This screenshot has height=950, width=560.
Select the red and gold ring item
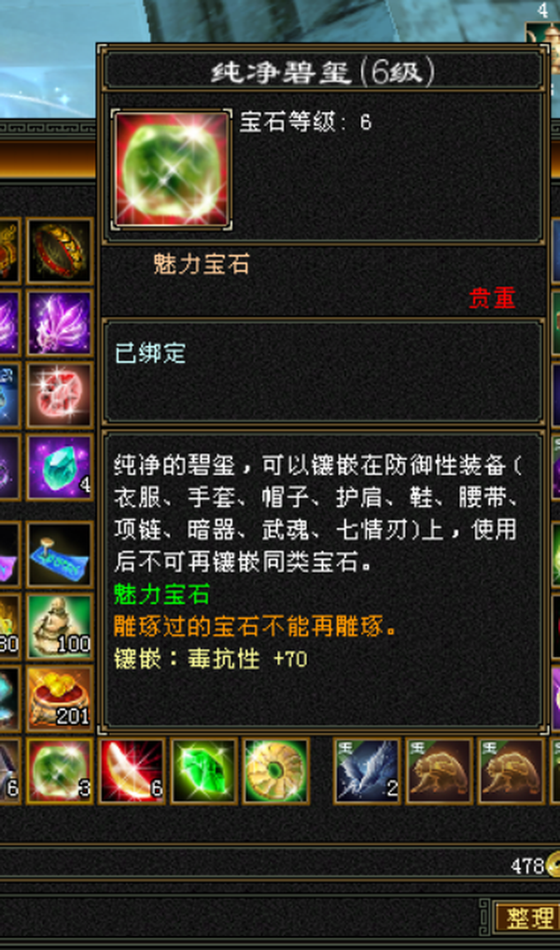coord(60,251)
